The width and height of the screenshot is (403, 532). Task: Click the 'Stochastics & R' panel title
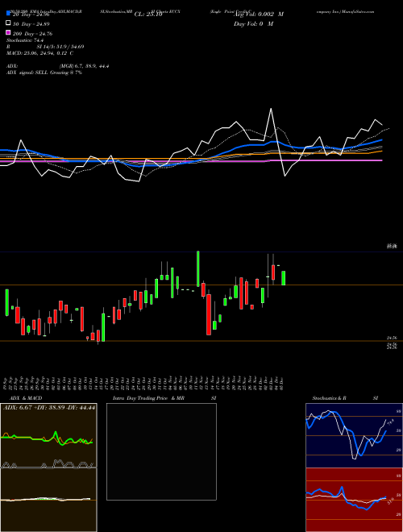pos(330,398)
